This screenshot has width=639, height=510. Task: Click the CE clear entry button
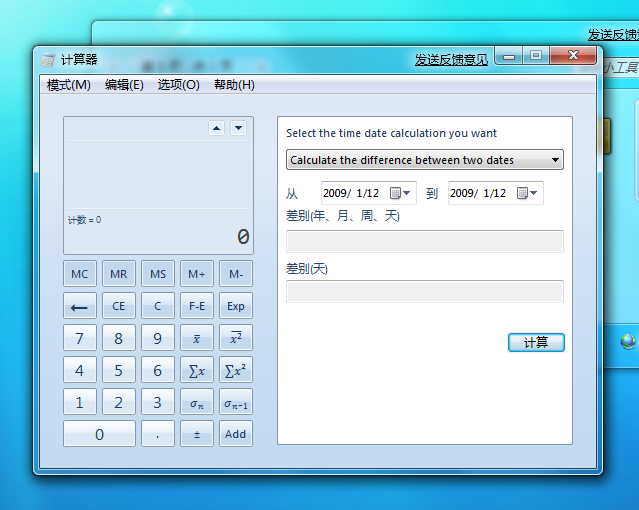[119, 306]
